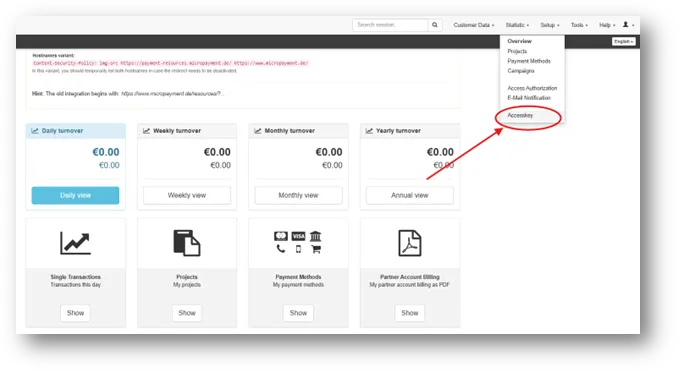Click the Yearly turnover heading
This screenshot has height=372, width=678.
[x=398, y=131]
